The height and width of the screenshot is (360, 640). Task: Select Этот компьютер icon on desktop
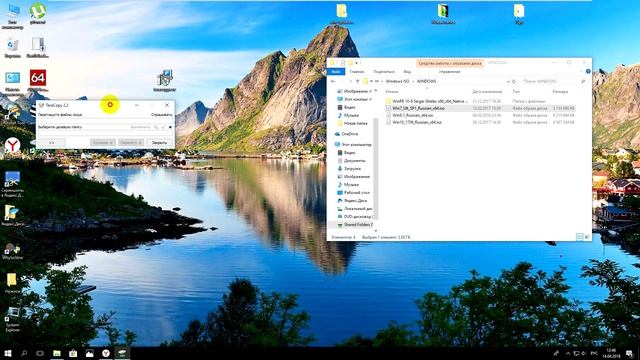point(12,16)
